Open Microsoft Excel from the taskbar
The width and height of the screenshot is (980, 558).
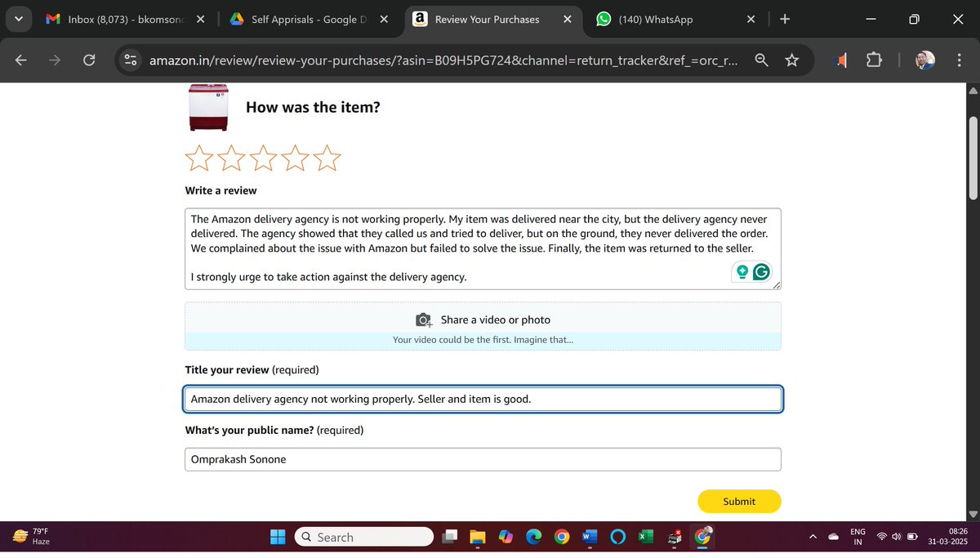(645, 537)
